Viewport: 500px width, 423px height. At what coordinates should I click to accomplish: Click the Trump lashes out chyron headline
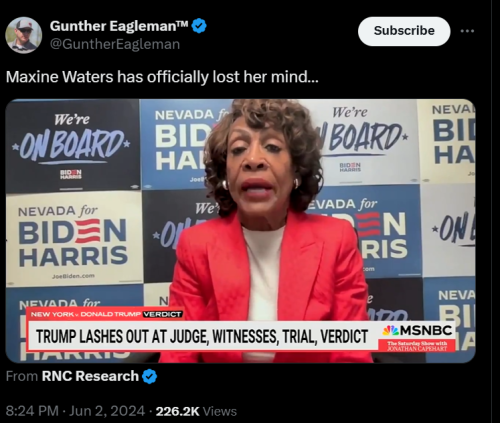pyautogui.click(x=202, y=337)
